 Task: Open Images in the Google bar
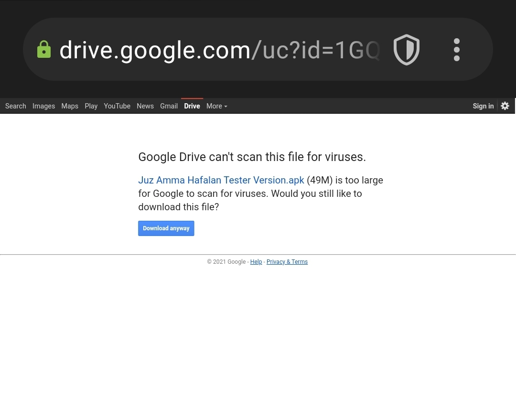(43, 106)
